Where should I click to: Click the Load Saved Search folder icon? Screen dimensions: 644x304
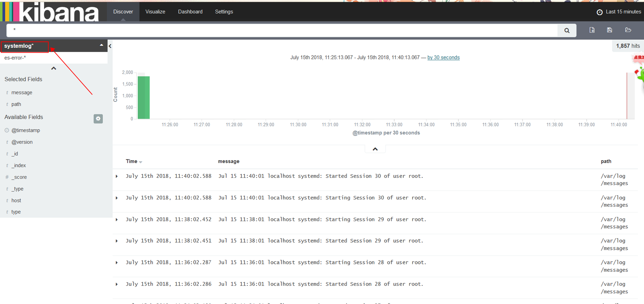click(x=628, y=30)
